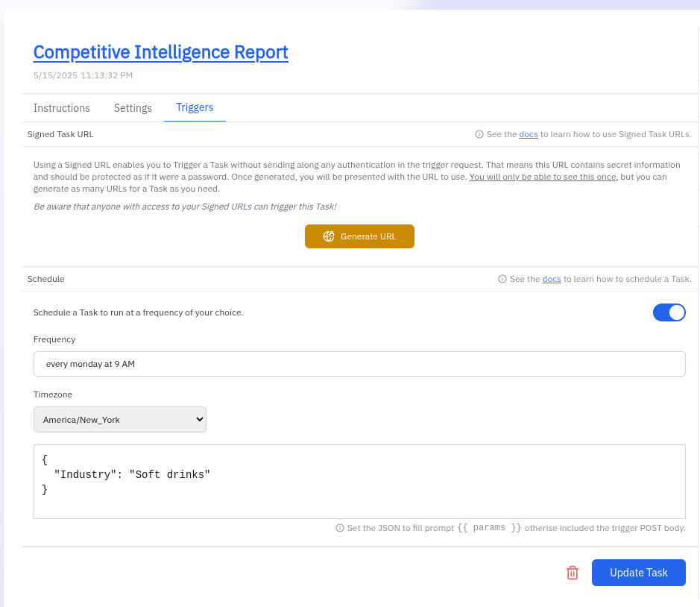Focus the Frequency input field
700x607 pixels.
[359, 364]
